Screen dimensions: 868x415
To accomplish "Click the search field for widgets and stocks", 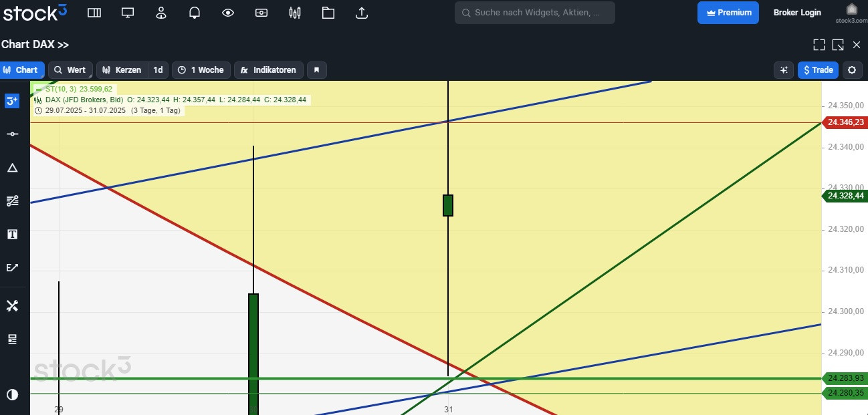I will pyautogui.click(x=535, y=13).
